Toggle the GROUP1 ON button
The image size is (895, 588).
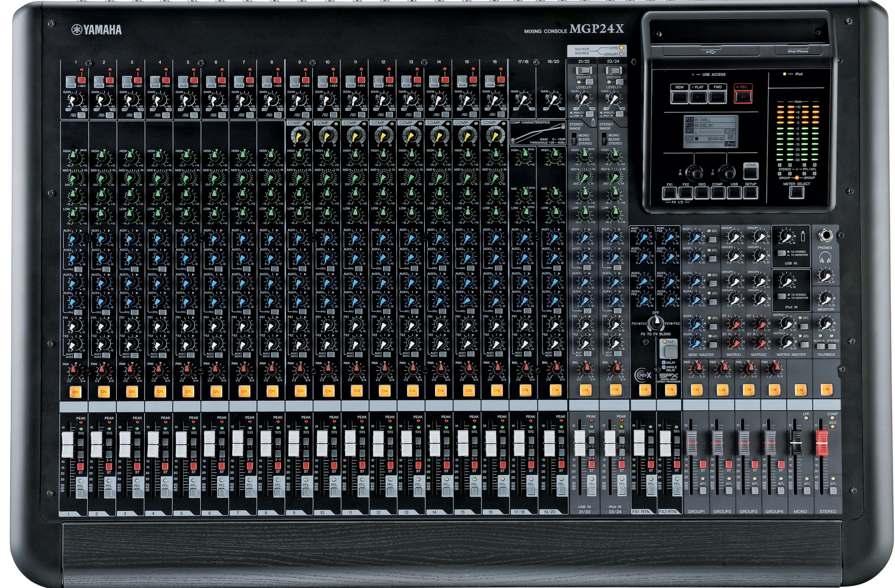click(x=696, y=390)
